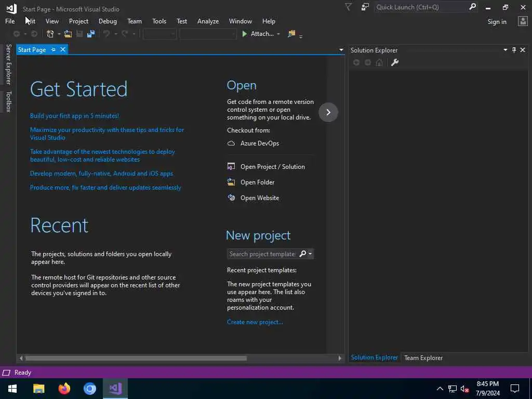
Task: Click the Azure DevOps cloud icon
Action: pos(231,143)
